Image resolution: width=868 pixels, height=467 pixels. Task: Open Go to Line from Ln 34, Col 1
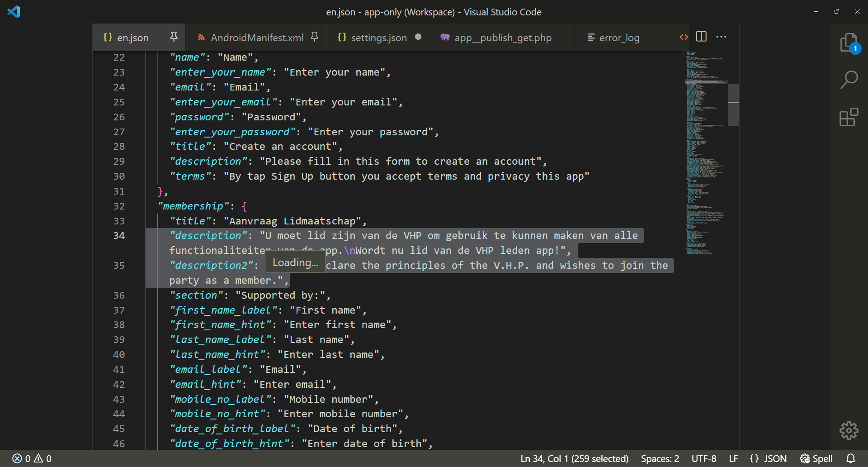pyautogui.click(x=574, y=458)
